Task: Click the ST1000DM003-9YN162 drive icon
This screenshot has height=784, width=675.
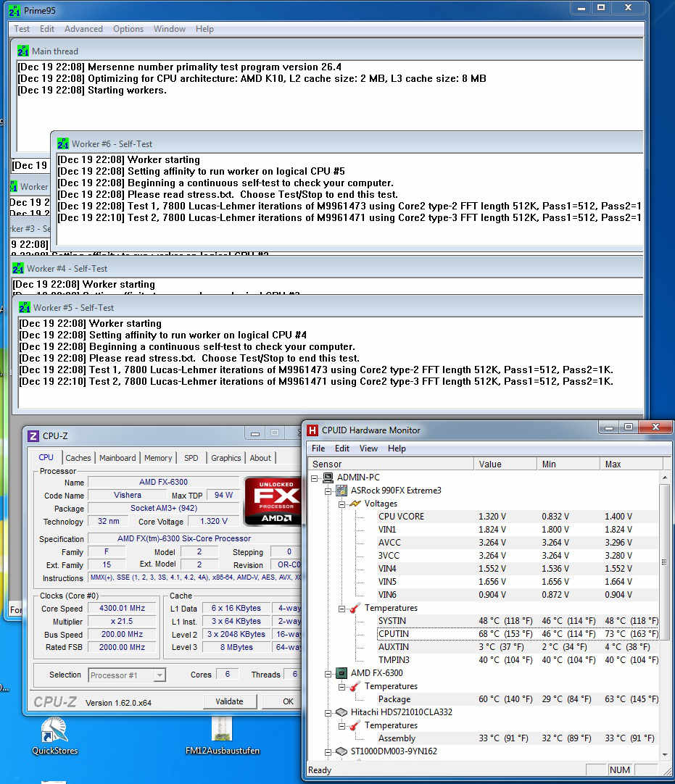Action: click(341, 751)
